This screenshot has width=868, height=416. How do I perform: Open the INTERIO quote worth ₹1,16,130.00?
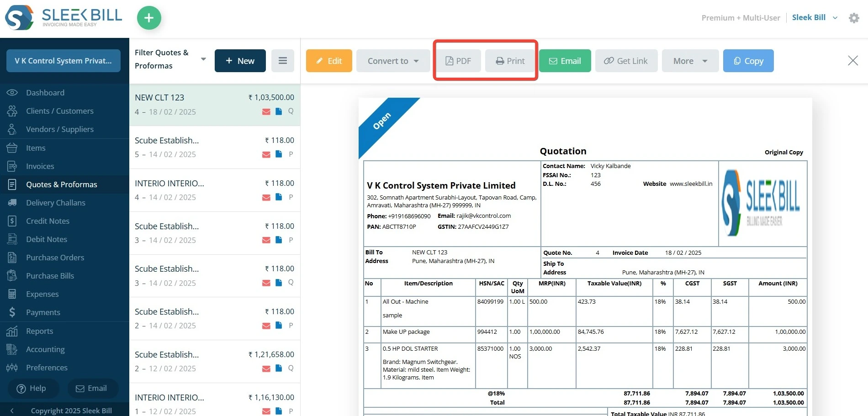215,400
